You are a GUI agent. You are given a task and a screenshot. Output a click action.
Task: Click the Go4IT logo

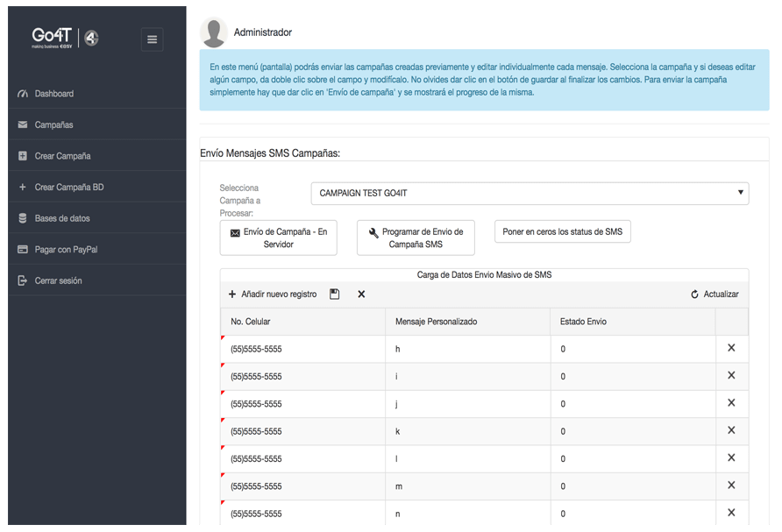pyautogui.click(x=65, y=38)
